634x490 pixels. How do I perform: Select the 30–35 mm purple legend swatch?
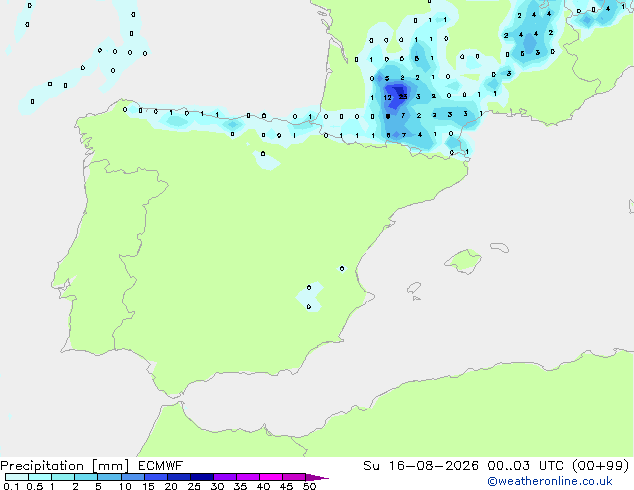(225, 477)
